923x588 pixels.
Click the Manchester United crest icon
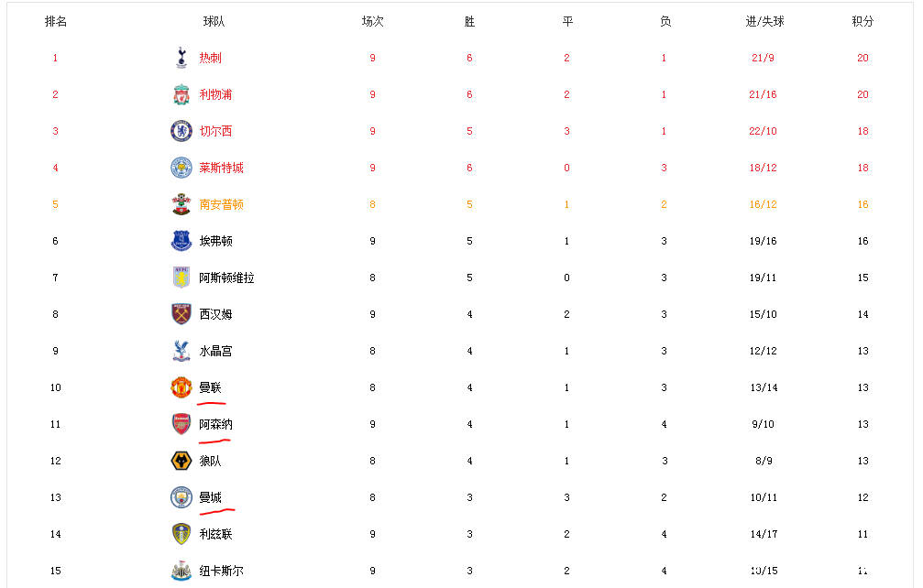pyautogui.click(x=181, y=387)
